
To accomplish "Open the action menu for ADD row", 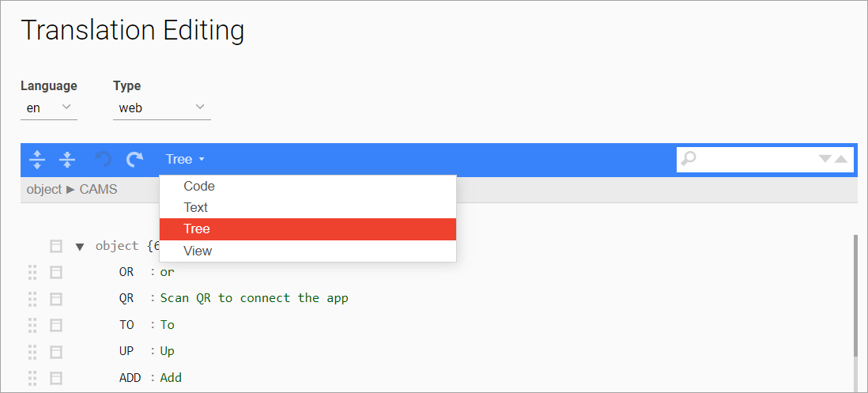I will point(56,378).
